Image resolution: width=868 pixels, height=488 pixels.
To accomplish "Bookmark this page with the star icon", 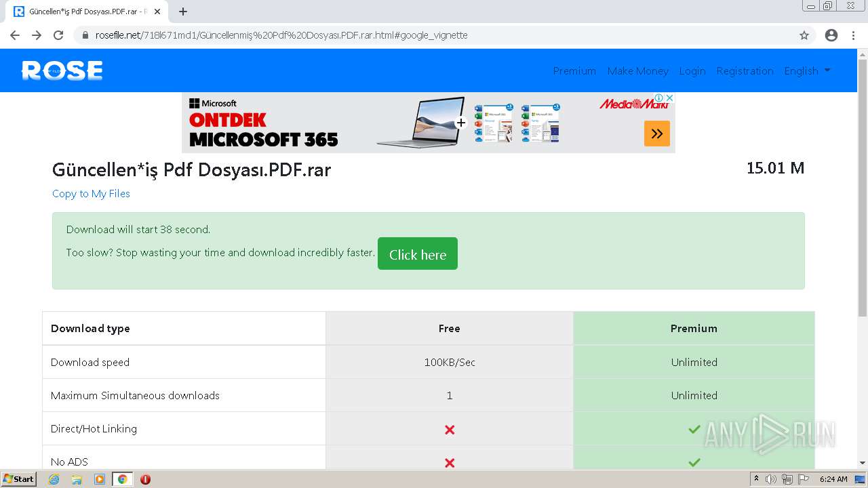I will [804, 35].
